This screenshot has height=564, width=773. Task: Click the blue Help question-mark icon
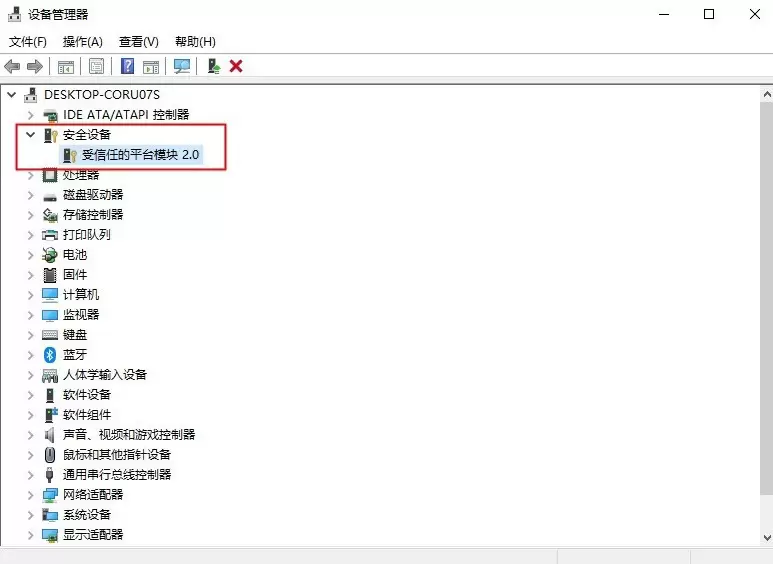[128, 66]
